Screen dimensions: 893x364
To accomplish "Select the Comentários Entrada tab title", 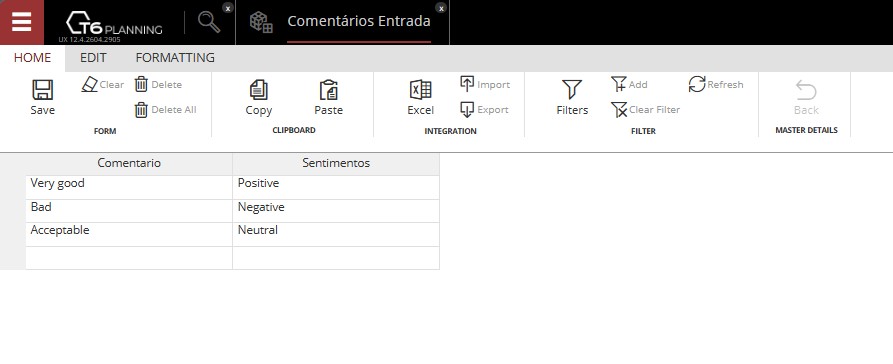I will coord(359,22).
